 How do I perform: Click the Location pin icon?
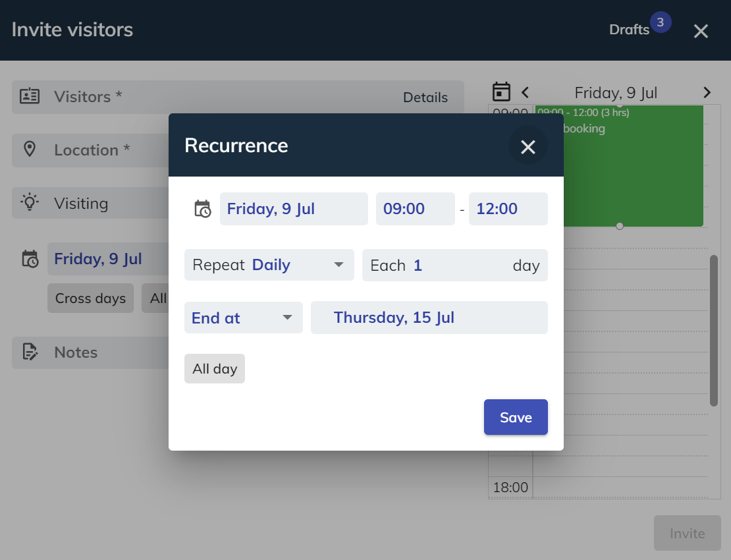pos(30,150)
